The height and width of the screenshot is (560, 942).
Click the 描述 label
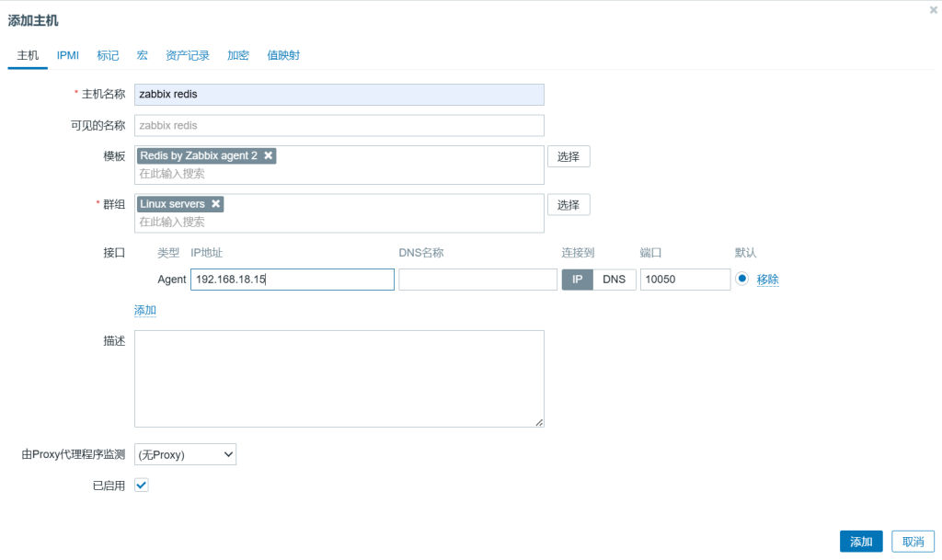pos(114,341)
